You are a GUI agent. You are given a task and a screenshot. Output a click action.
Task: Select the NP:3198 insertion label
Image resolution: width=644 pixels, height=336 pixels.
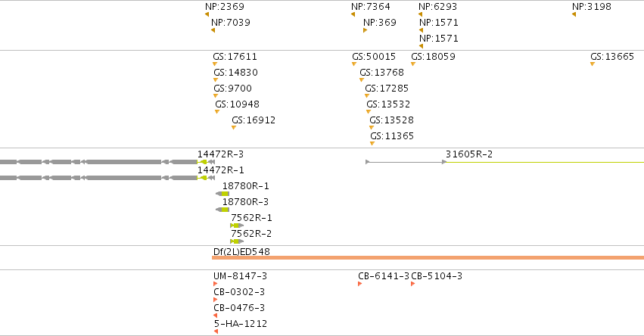[x=592, y=7]
